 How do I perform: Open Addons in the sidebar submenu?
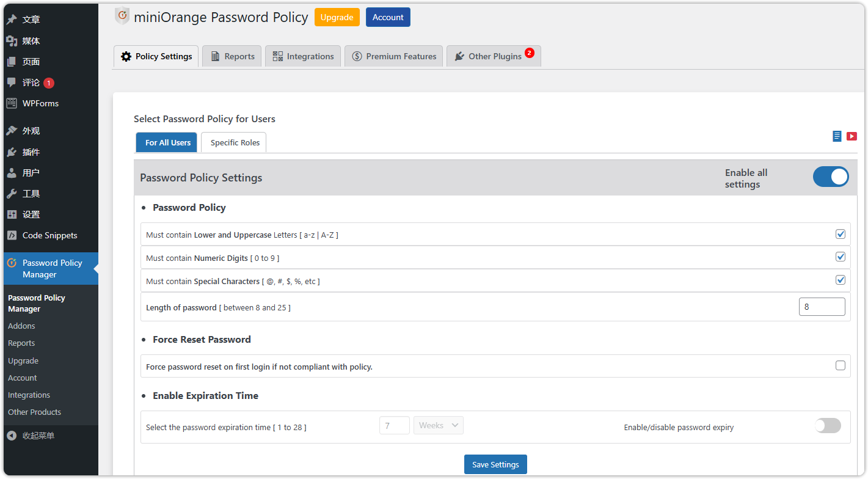click(21, 326)
